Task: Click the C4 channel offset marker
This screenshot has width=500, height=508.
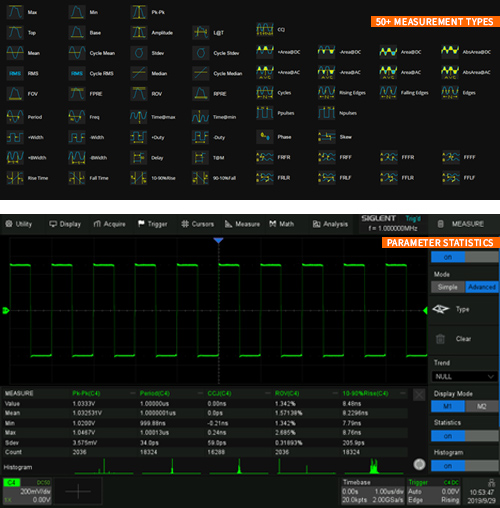Action: pos(5,311)
